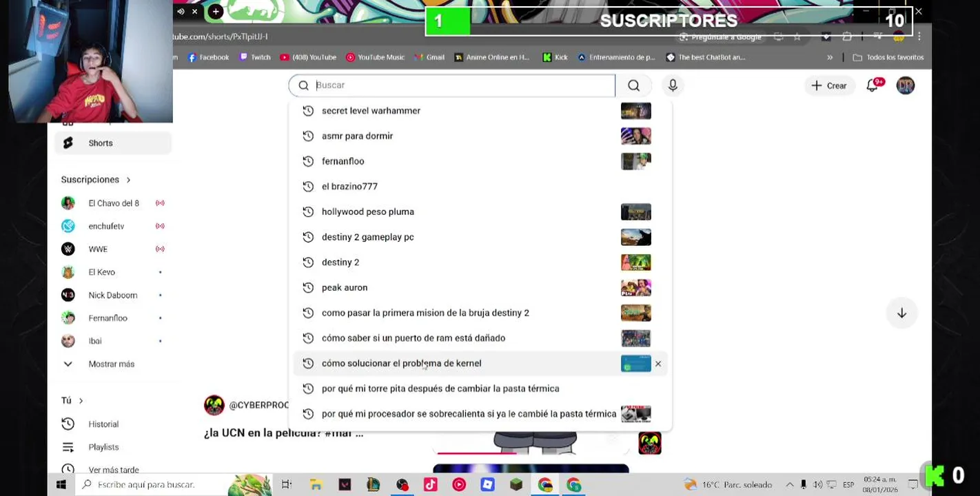Image resolution: width=980 pixels, height=496 pixels.
Task: Expand Mostrar más subscriptions
Action: [111, 364]
